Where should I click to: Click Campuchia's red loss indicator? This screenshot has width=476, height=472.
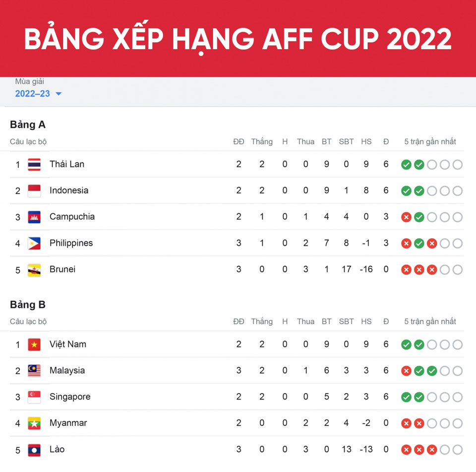(406, 217)
